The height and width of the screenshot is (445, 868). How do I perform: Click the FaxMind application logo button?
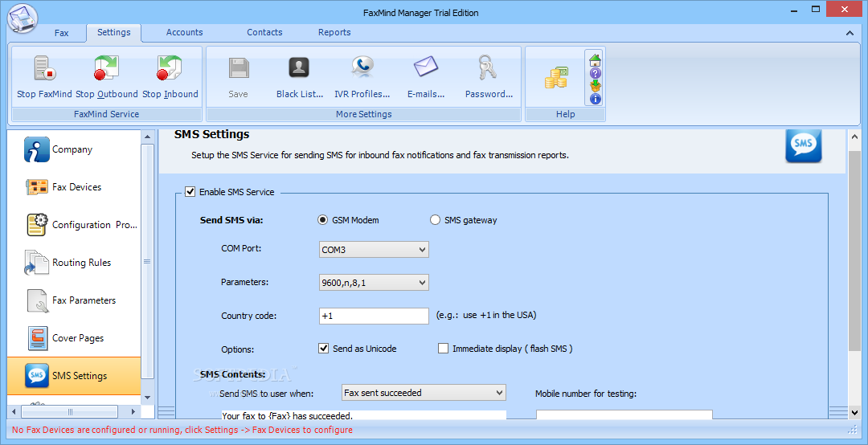point(23,18)
